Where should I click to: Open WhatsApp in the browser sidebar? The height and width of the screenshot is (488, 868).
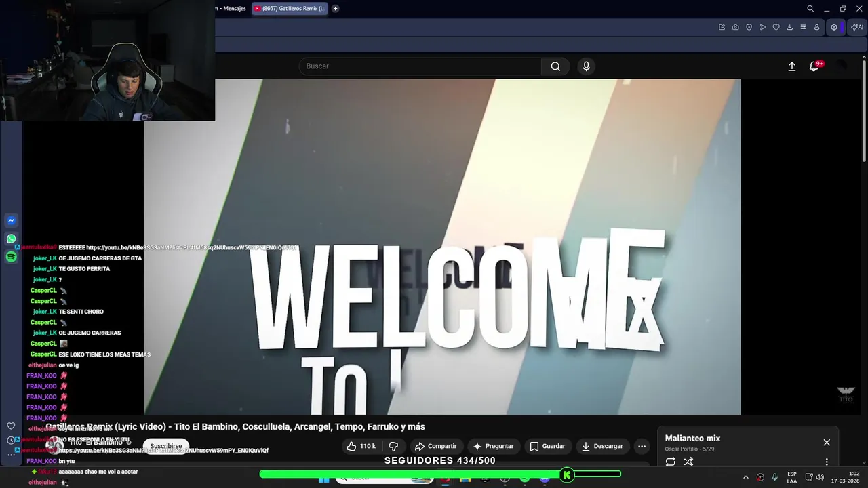[x=11, y=239]
